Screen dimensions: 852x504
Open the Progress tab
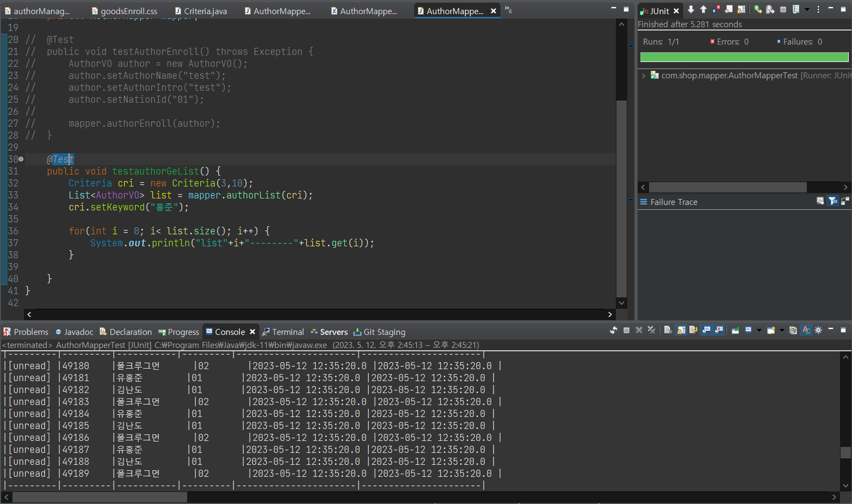click(x=178, y=332)
